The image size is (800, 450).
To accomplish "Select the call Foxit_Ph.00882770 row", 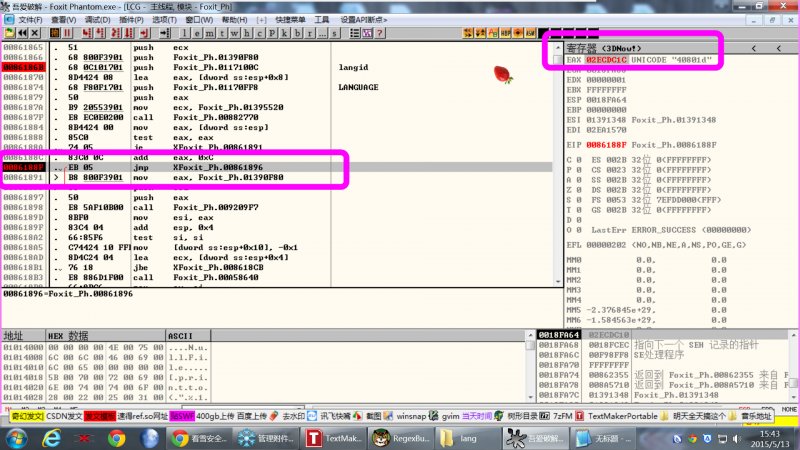I will [278, 117].
